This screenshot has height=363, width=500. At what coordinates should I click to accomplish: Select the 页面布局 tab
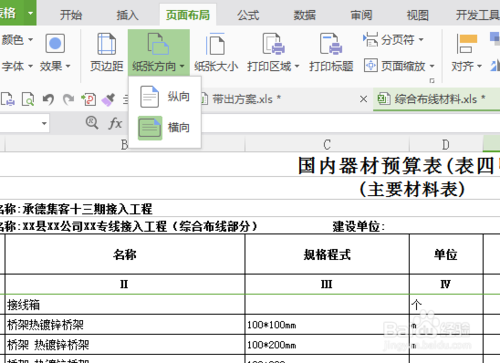[188, 15]
